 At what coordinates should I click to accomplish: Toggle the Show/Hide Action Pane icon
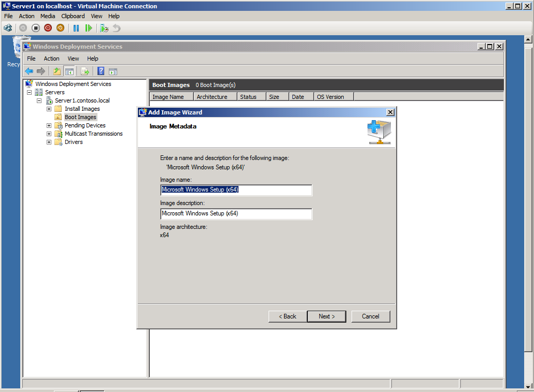click(113, 71)
